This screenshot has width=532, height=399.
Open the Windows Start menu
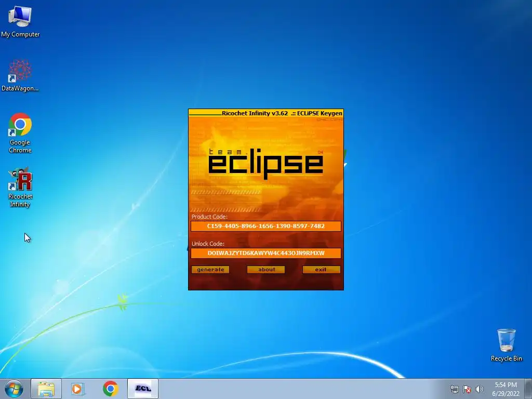click(x=14, y=389)
